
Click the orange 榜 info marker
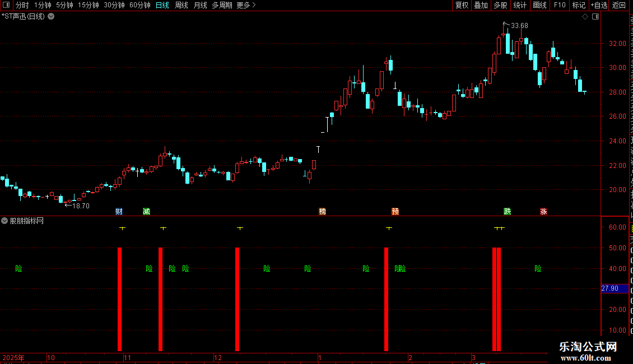322,212
